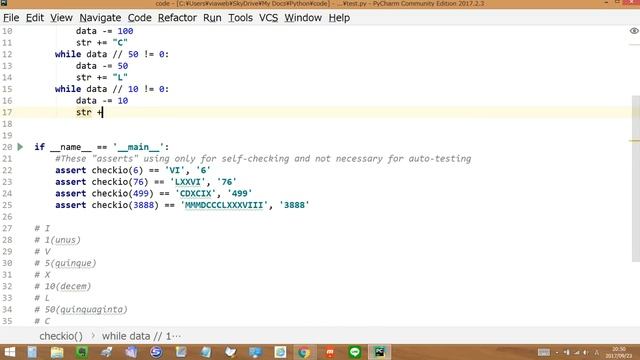This screenshot has width=640, height=360.
Task: Click the text 'while data // 10 != 0:'
Action: (112, 89)
